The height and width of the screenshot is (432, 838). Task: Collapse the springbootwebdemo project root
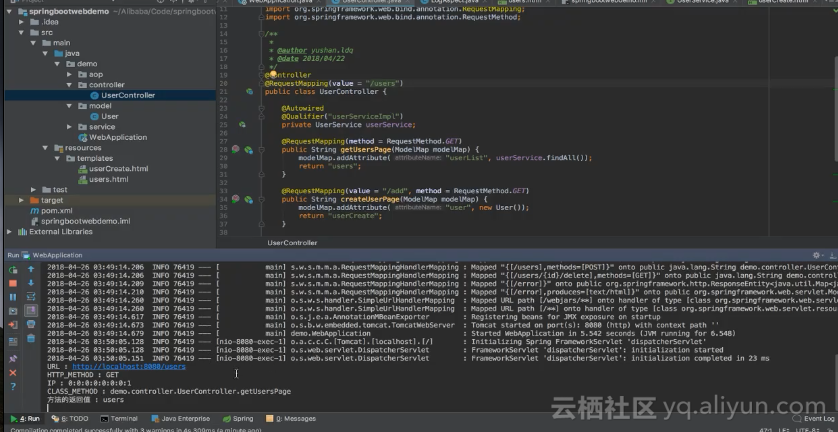(9, 11)
